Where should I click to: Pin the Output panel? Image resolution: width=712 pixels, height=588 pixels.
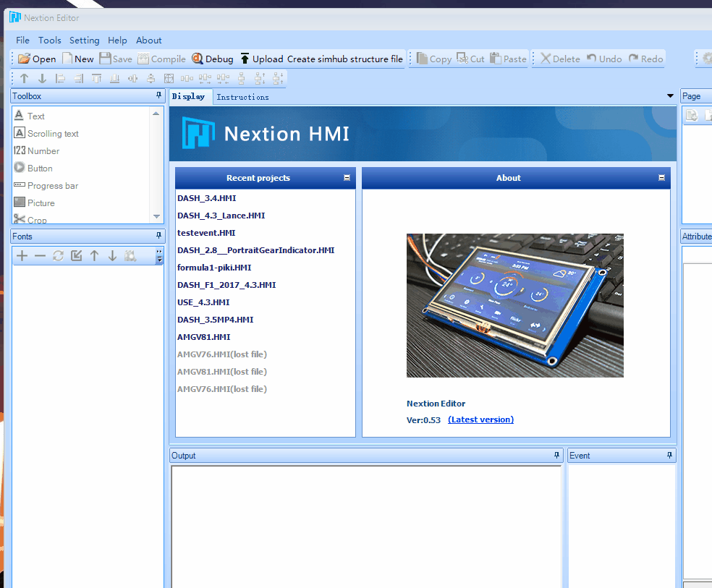tap(556, 455)
